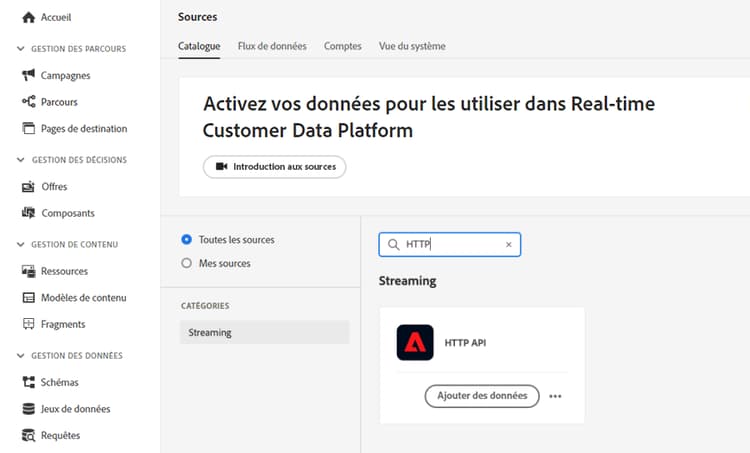The height and width of the screenshot is (453, 750).
Task: Switch to Flux de données tab
Action: click(272, 46)
